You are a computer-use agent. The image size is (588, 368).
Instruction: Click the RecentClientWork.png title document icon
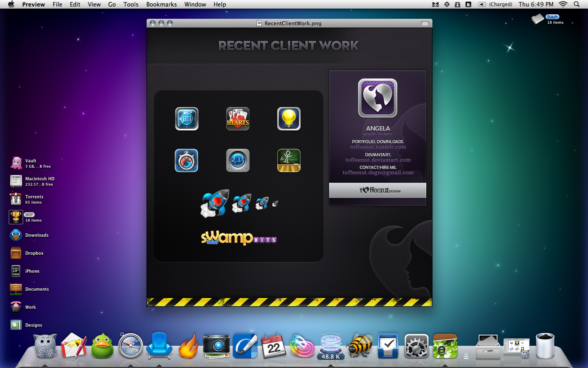coord(259,23)
